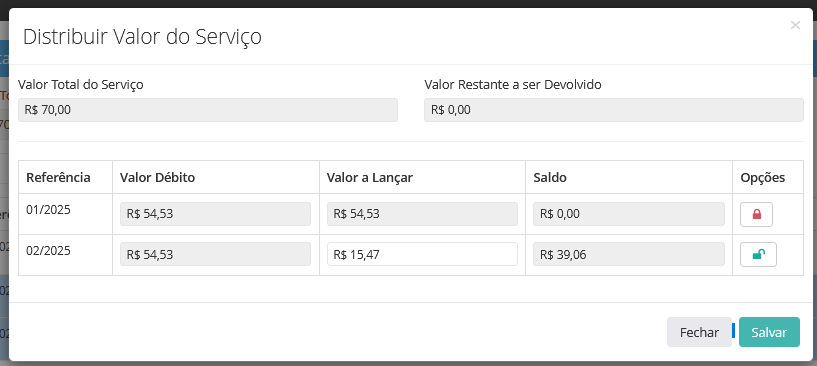Toggle the green unlock icon for 02/2025
This screenshot has height=366, width=817.
[x=758, y=254]
